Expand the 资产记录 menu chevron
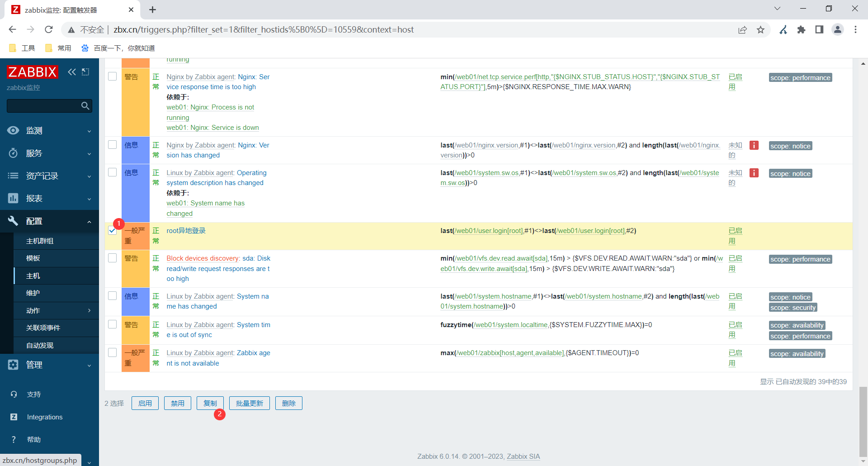The height and width of the screenshot is (466, 868). point(90,176)
